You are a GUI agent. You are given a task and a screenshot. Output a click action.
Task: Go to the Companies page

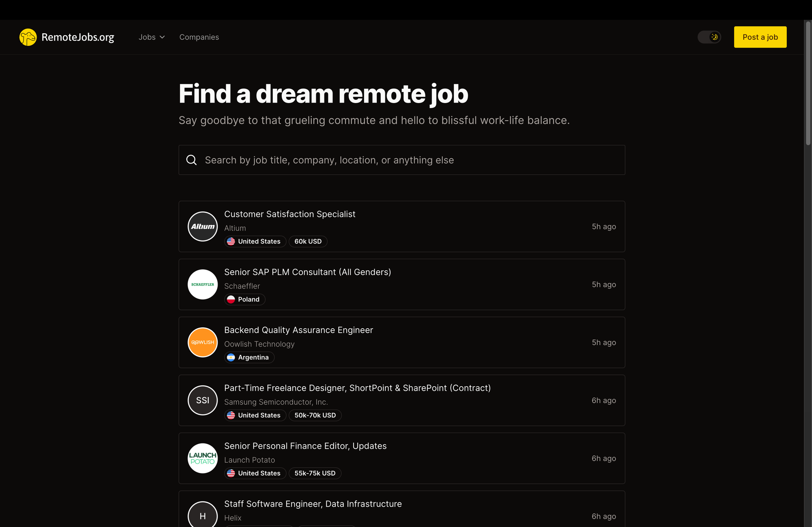pos(199,37)
